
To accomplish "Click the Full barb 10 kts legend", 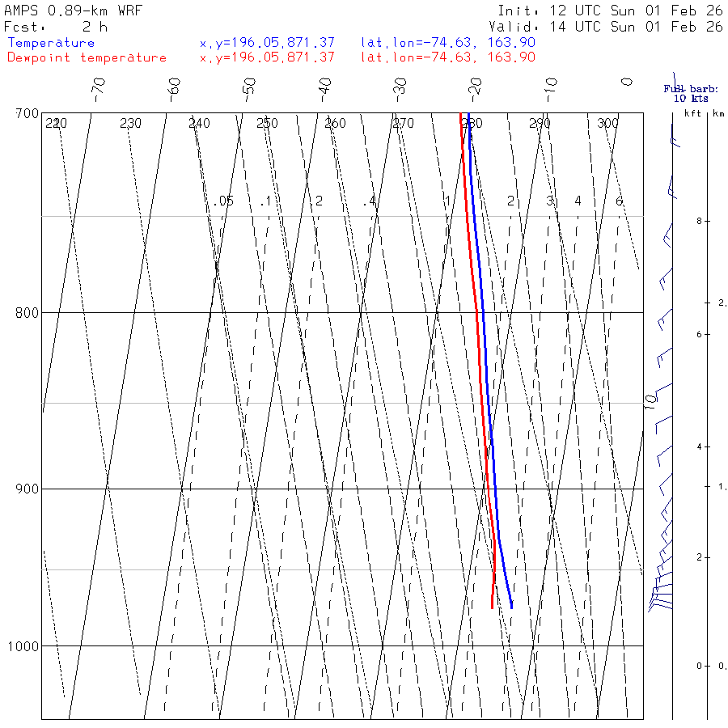I will 691,93.
